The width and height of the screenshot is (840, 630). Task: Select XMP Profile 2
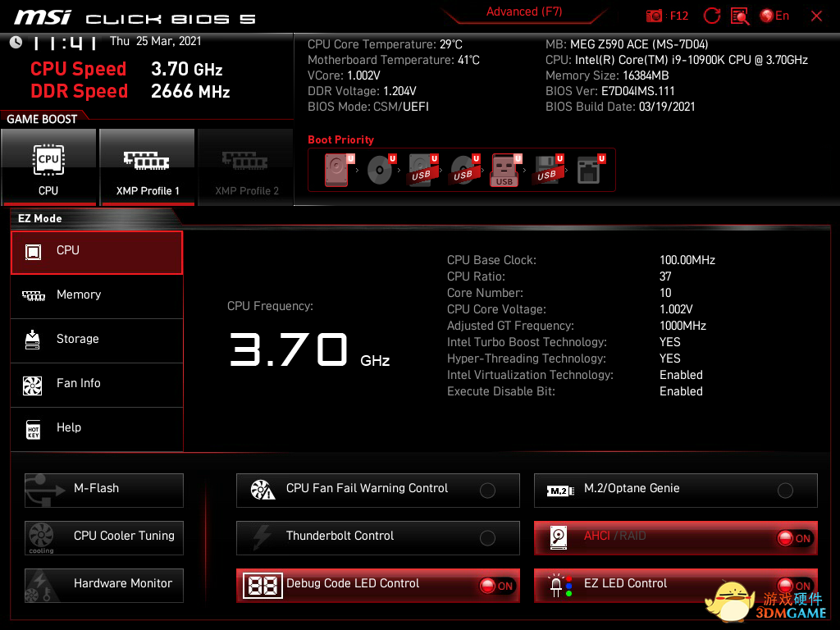246,167
